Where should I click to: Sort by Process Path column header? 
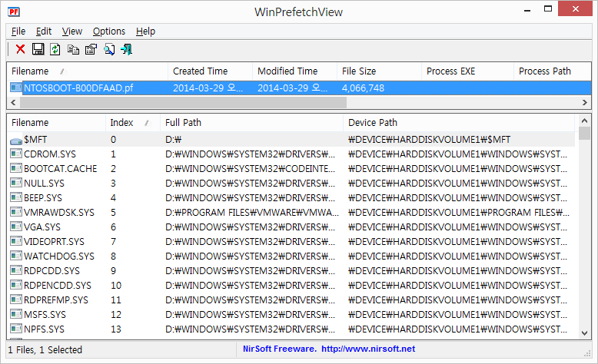point(553,71)
